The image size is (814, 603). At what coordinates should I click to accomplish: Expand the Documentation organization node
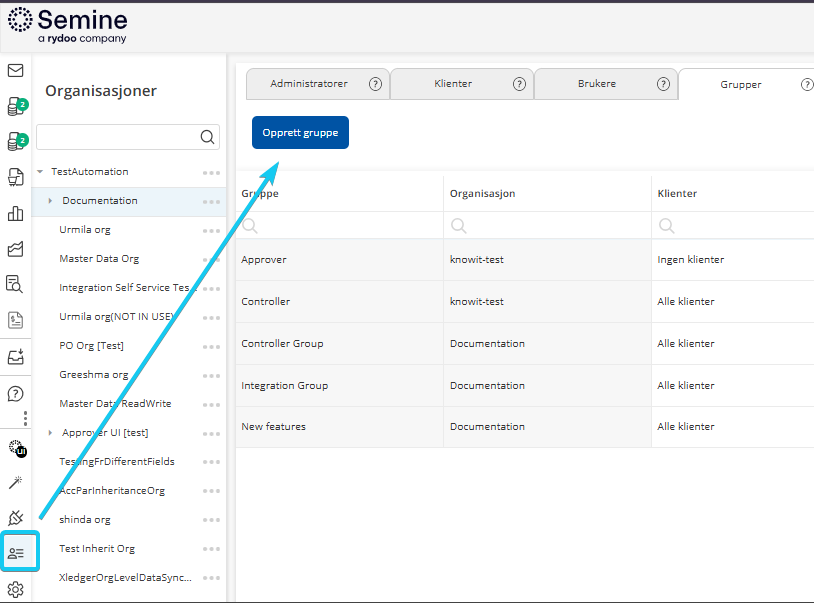tap(51, 201)
